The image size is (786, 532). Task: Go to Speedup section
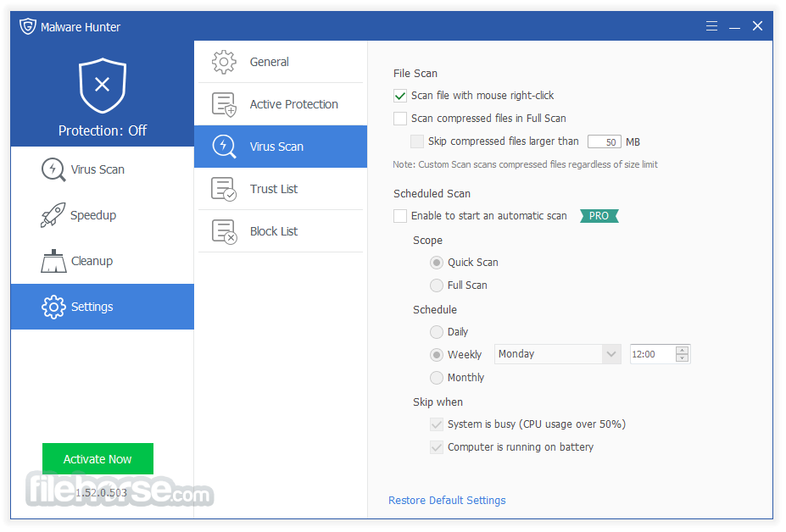(103, 215)
